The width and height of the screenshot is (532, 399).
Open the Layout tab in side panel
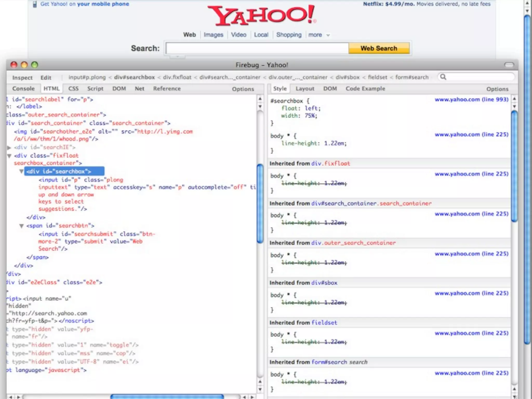point(305,89)
